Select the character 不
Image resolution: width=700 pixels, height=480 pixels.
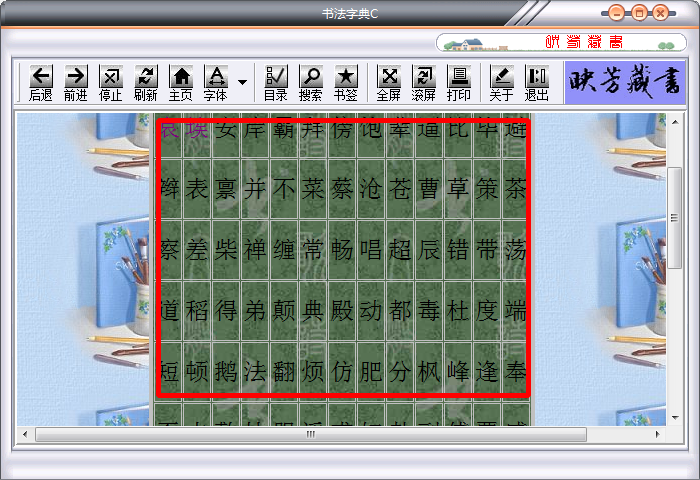coord(284,189)
